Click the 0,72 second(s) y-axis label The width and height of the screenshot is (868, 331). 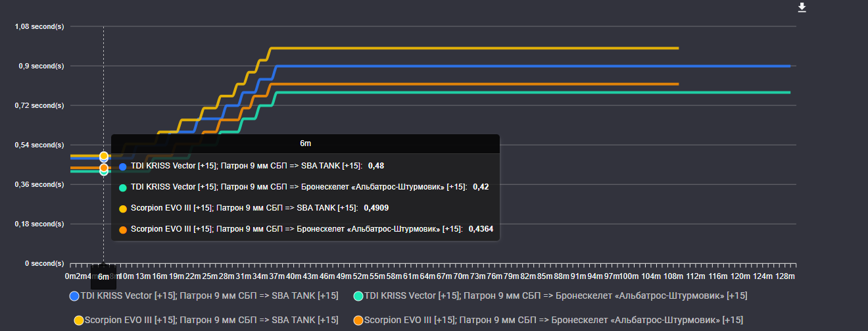[x=39, y=105]
